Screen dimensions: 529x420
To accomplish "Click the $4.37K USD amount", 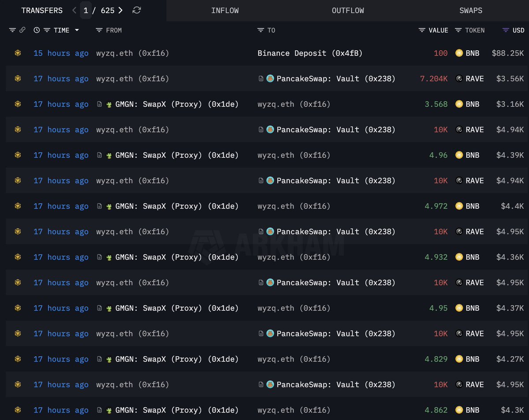I will click(510, 308).
